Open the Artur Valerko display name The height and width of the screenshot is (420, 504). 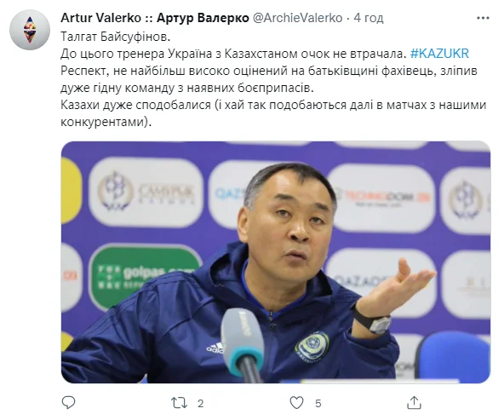(155, 18)
